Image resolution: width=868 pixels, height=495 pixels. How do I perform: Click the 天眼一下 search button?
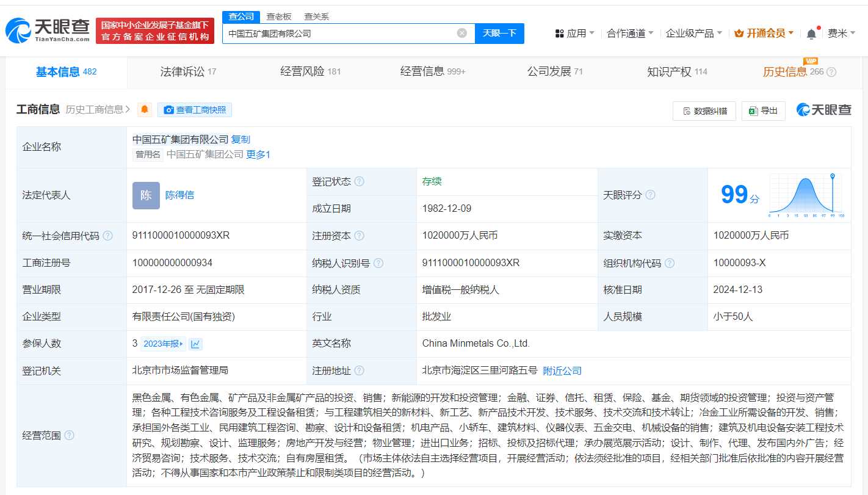coord(499,33)
